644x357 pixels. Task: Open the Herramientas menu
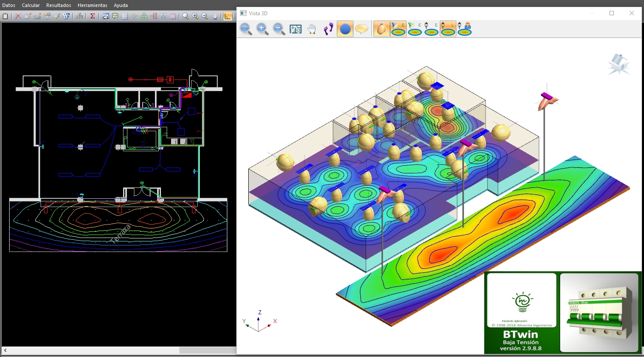(92, 5)
